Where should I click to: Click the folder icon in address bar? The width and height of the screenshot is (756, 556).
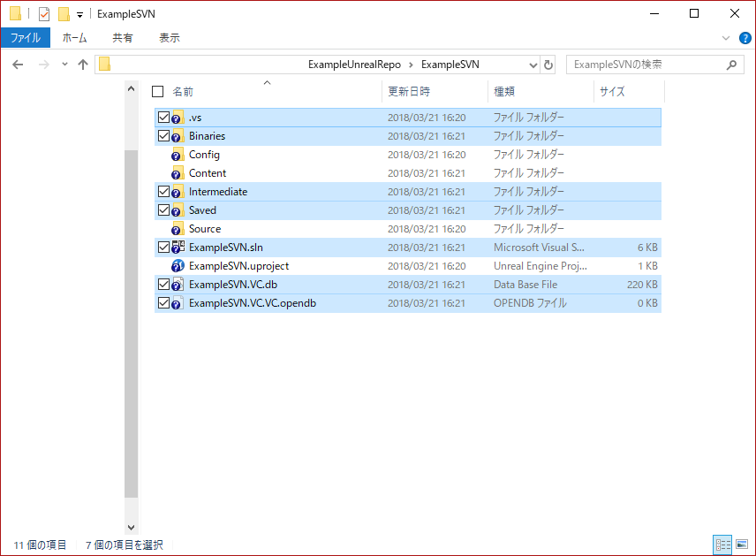(x=104, y=65)
